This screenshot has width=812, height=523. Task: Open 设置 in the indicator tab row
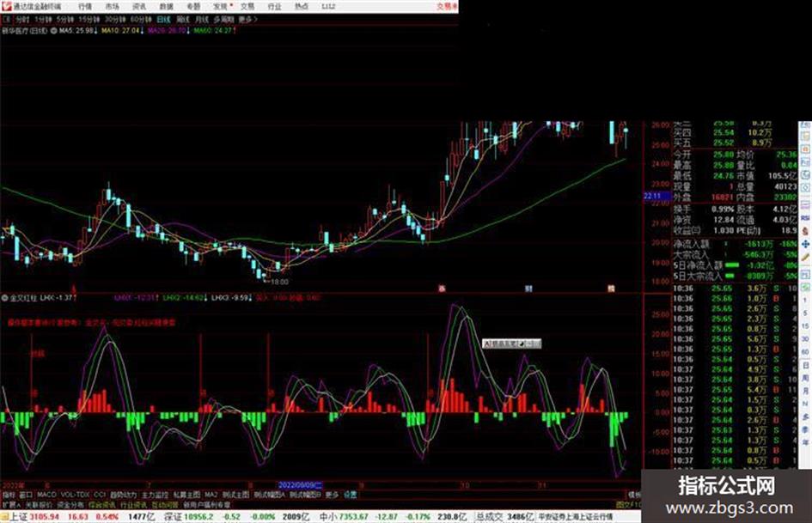coord(350,495)
